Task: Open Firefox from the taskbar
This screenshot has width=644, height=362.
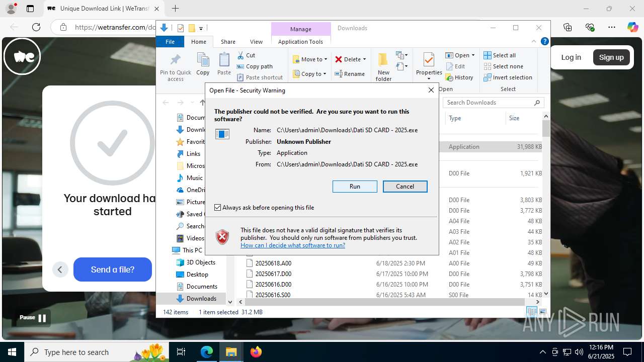Action: (256, 352)
